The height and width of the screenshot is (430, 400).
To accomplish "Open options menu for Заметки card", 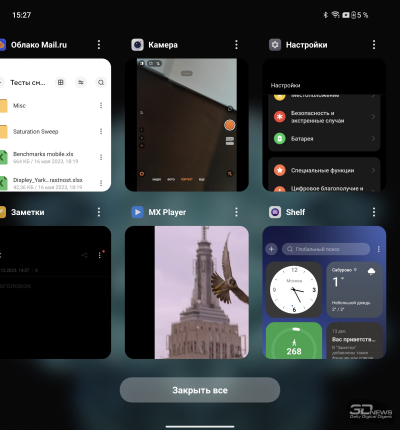I will pos(99,212).
